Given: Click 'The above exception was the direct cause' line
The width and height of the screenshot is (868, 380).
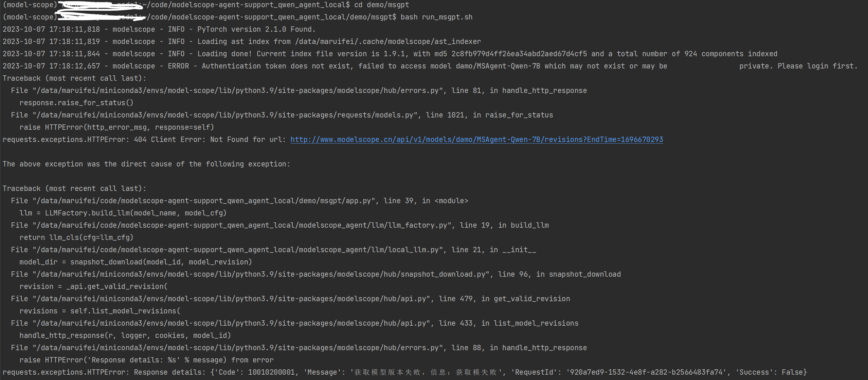Looking at the screenshot, I should (146, 164).
